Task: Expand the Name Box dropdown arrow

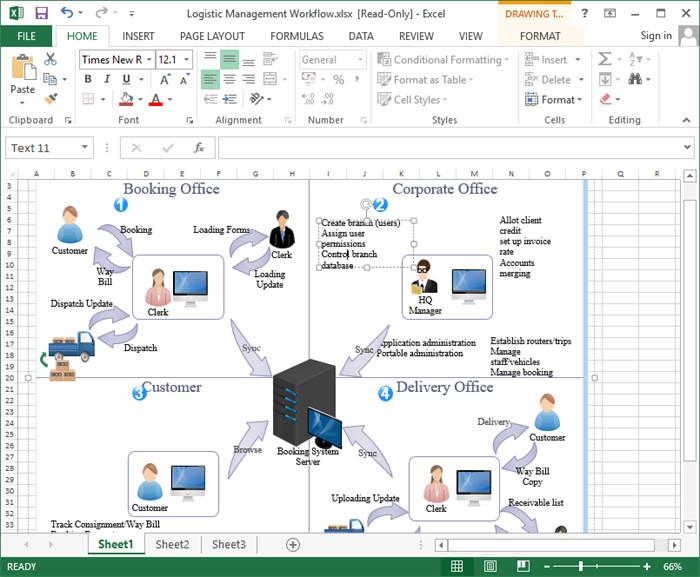Action: click(85, 148)
